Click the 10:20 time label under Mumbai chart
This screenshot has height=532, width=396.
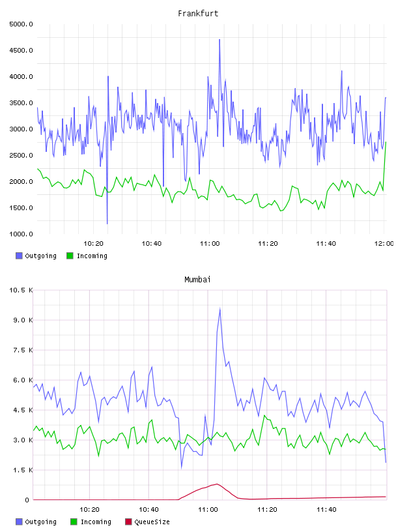point(89,510)
